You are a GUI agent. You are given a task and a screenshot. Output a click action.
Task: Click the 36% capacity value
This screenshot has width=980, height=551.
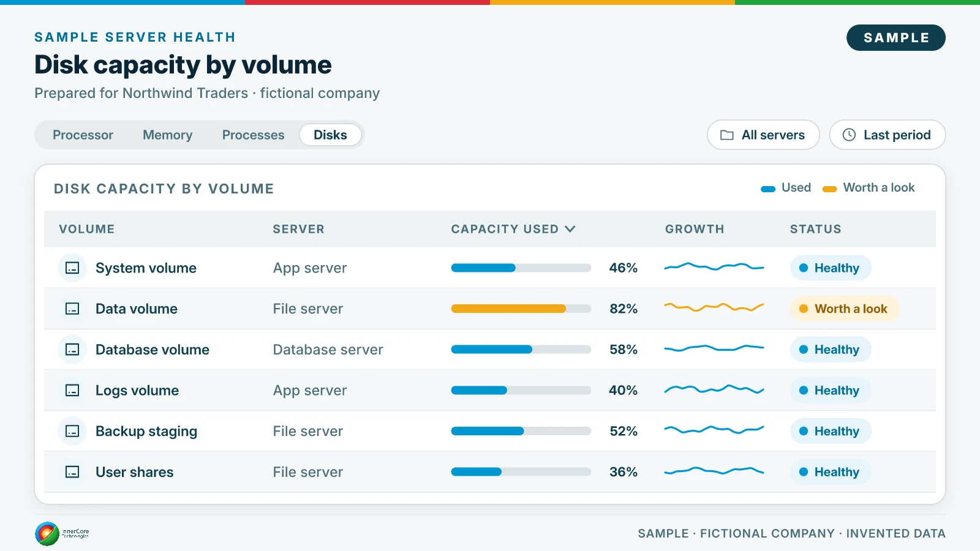(x=624, y=472)
